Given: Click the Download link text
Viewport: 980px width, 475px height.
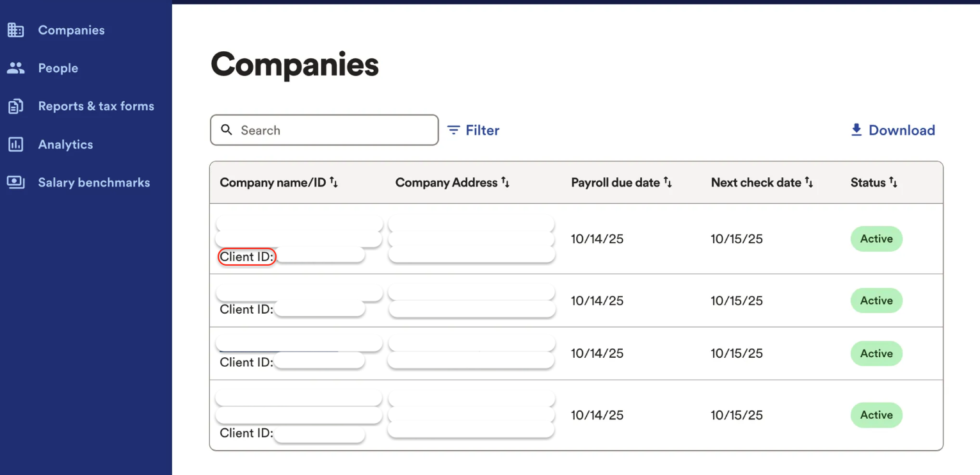Looking at the screenshot, I should (901, 131).
